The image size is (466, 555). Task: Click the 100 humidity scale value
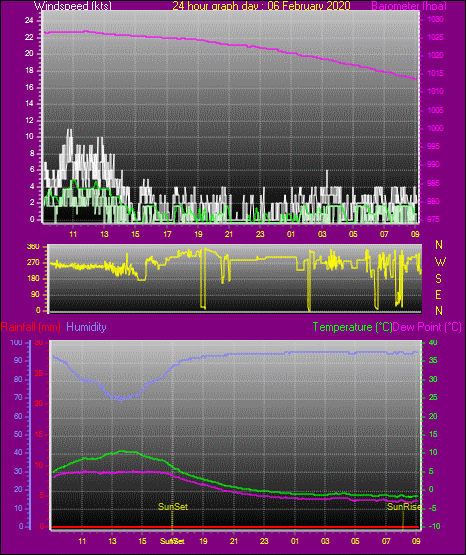click(16, 343)
